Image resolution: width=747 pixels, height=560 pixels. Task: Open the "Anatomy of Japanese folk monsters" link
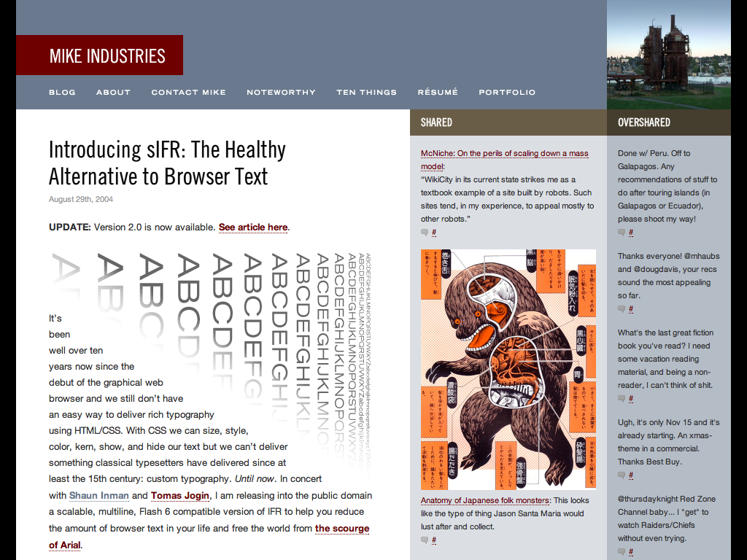tap(485, 500)
